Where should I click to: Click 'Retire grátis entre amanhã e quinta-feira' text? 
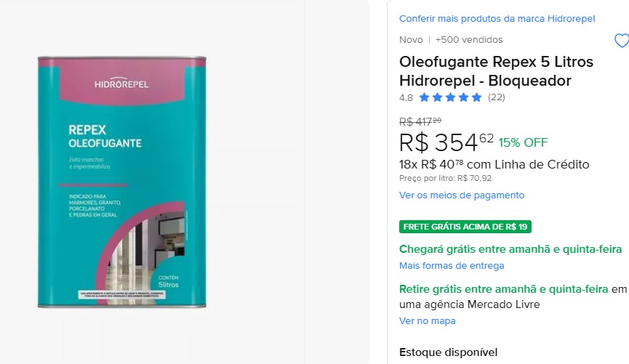pyautogui.click(x=503, y=289)
